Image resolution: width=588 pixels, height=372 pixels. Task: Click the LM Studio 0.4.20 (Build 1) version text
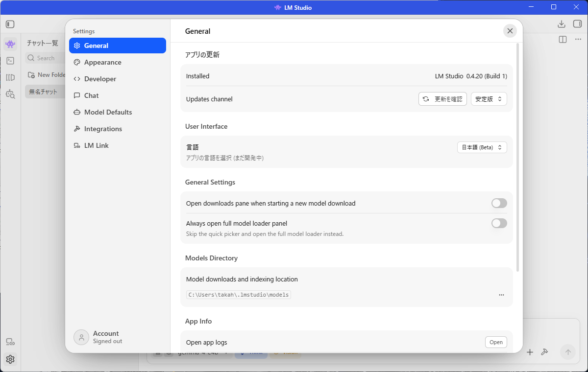[471, 76]
